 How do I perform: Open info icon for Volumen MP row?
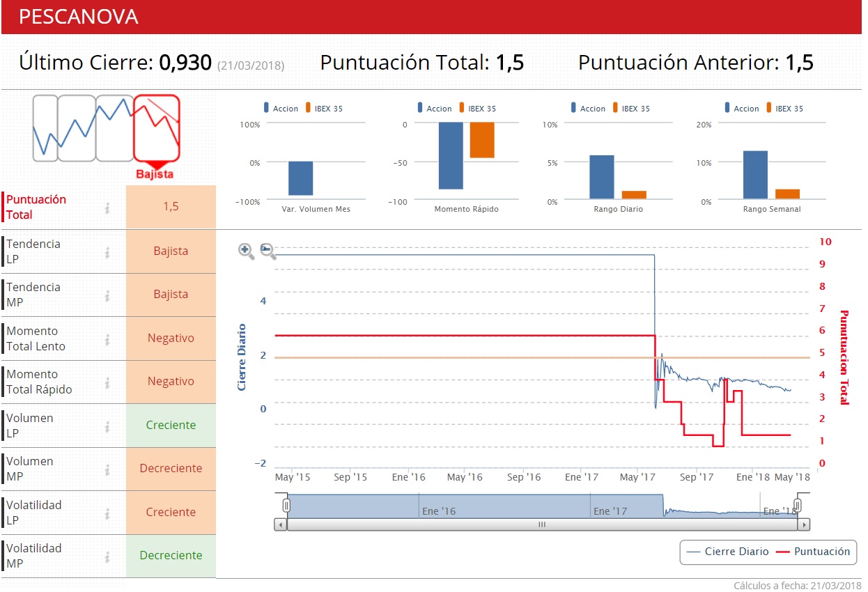pos(107,469)
